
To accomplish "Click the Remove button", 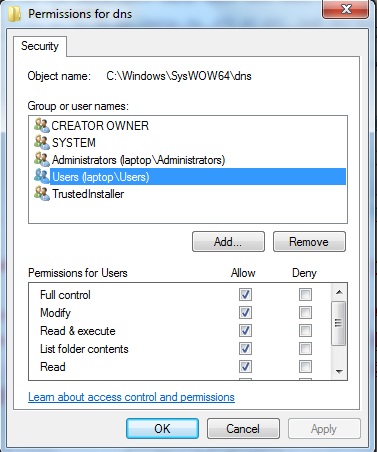I will [x=309, y=242].
